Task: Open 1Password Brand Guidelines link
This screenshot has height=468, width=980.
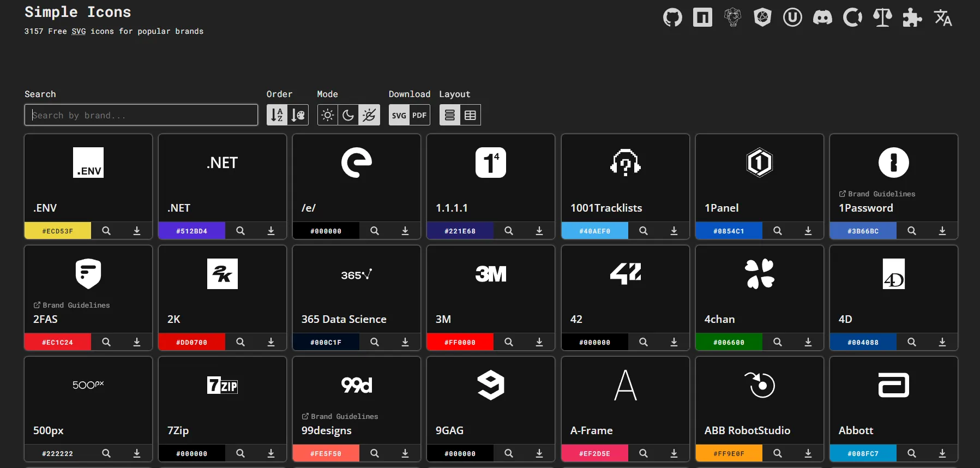Action: click(x=877, y=194)
